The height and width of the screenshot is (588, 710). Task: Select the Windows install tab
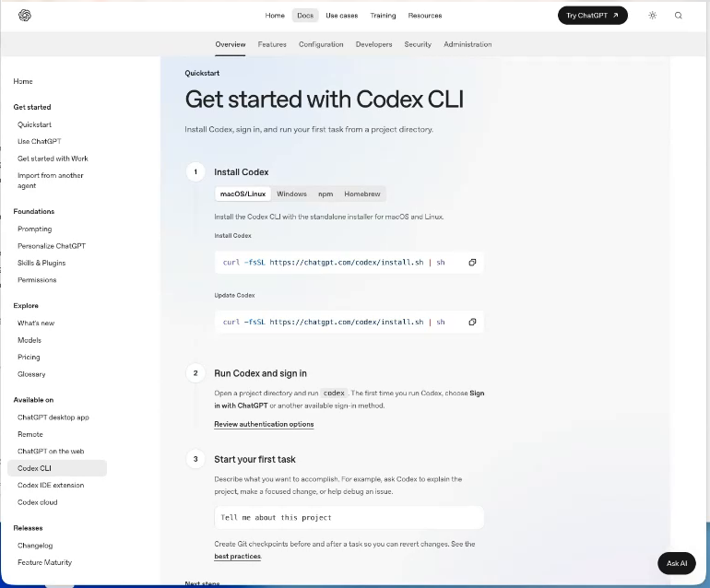click(291, 194)
